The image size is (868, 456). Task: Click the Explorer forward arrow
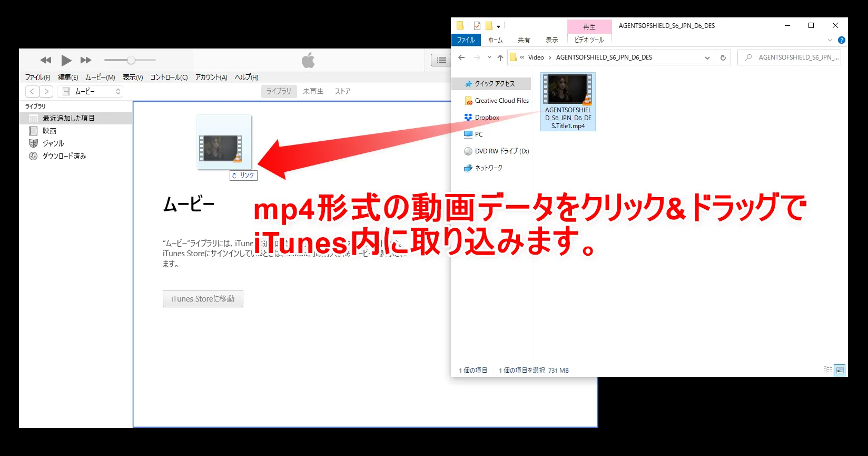click(x=477, y=57)
